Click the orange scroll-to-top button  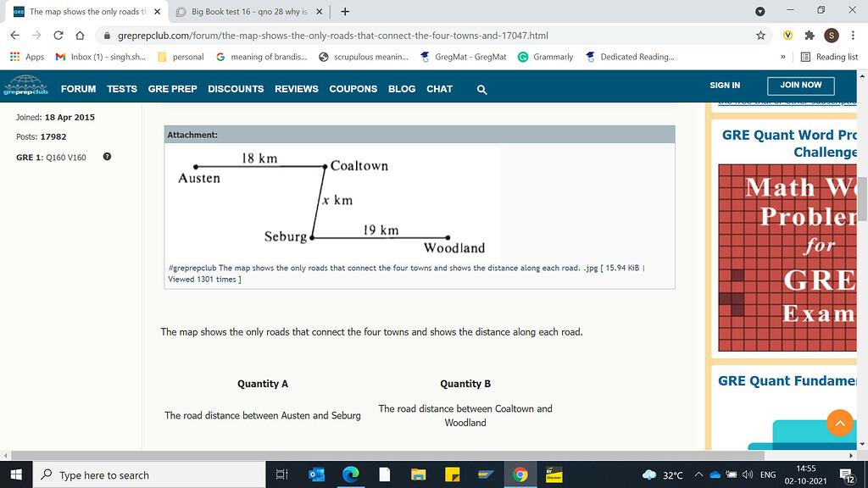(840, 423)
